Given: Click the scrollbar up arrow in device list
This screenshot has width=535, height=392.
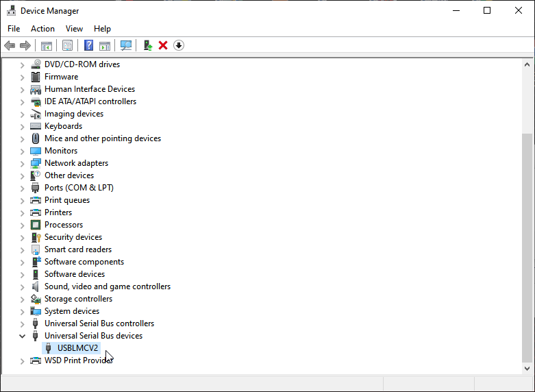Looking at the screenshot, I should click(527, 64).
